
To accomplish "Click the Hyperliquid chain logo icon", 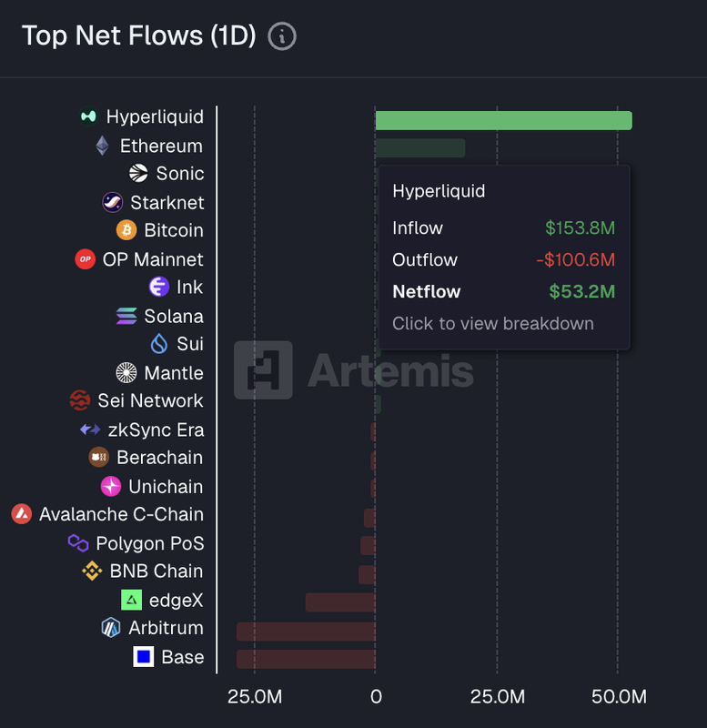I will [88, 116].
